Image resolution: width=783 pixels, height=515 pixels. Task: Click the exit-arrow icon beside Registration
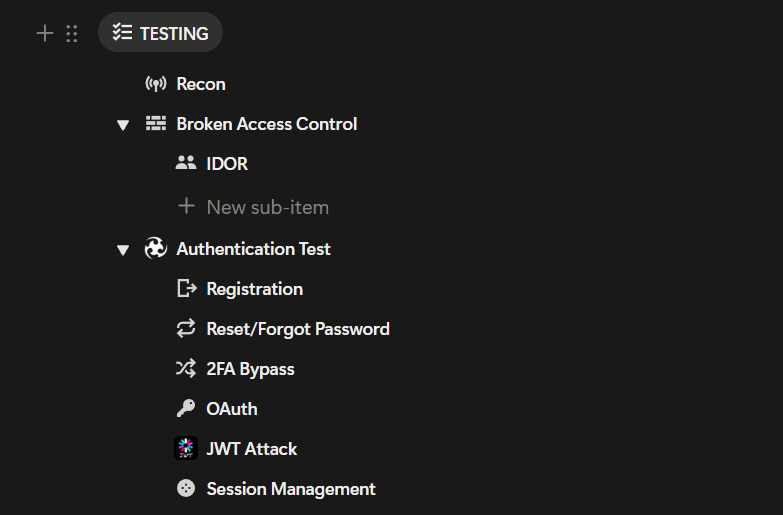pos(187,288)
